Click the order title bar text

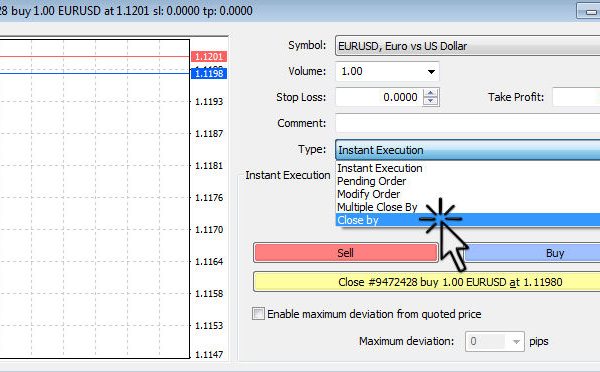click(126, 11)
